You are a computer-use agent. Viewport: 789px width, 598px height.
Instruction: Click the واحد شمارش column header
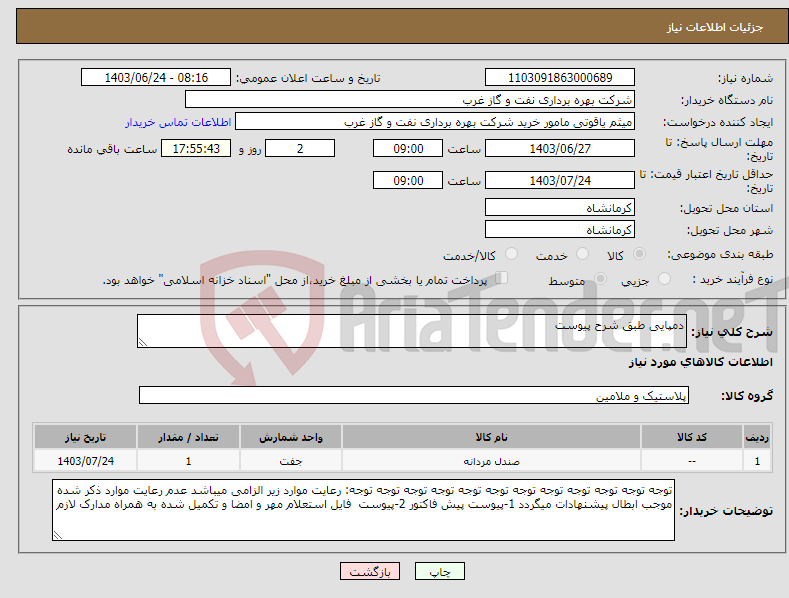click(x=291, y=437)
